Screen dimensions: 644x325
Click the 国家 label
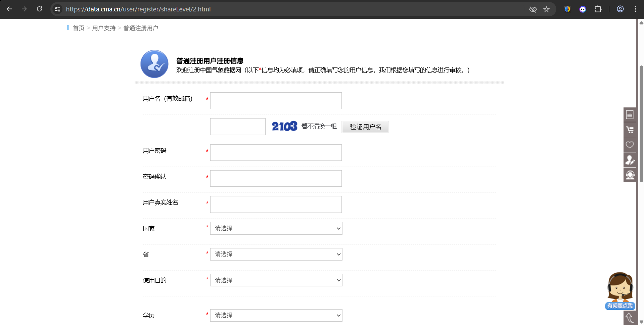[x=149, y=229]
